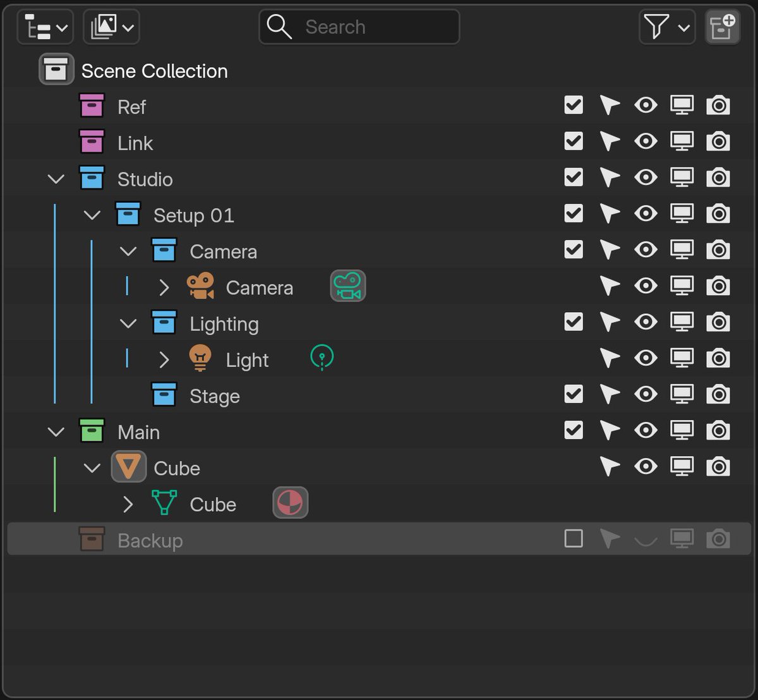Select the Light object name
Viewport: 758px width, 700px height.
(x=248, y=360)
